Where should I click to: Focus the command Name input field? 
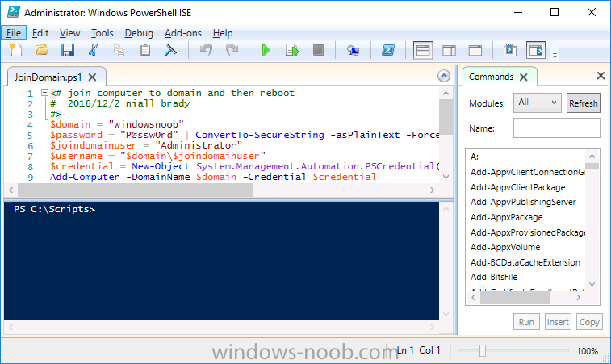click(556, 128)
